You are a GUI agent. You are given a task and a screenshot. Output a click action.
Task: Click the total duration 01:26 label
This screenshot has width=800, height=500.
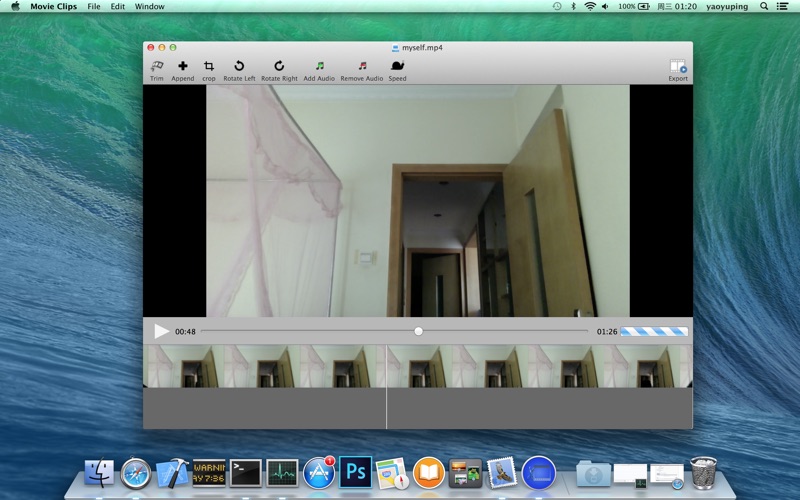pyautogui.click(x=607, y=332)
